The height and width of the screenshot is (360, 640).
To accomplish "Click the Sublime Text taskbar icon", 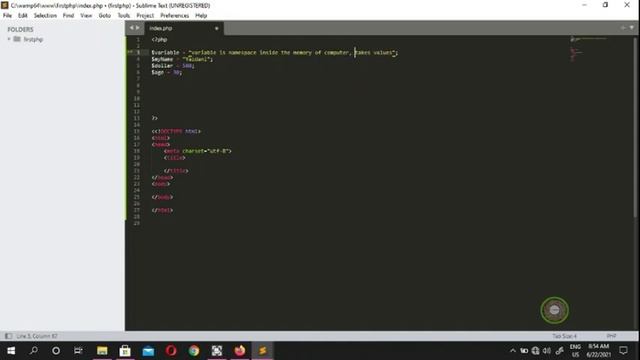I will 262,351.
